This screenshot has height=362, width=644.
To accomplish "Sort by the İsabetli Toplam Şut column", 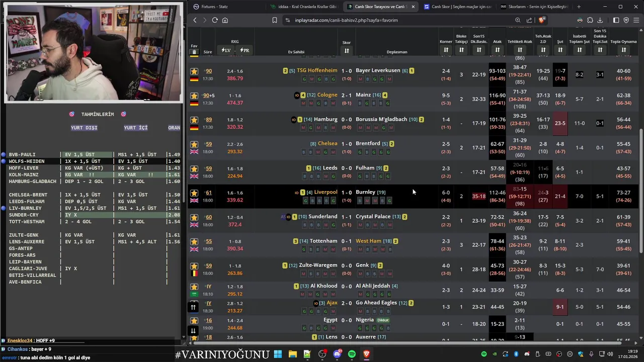I will (580, 50).
